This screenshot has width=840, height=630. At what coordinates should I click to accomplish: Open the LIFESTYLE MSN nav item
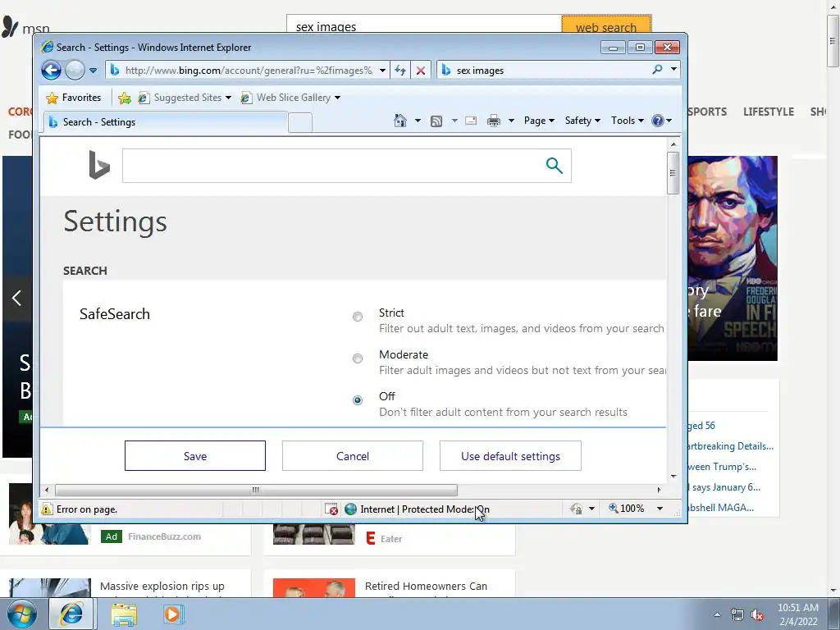[768, 112]
